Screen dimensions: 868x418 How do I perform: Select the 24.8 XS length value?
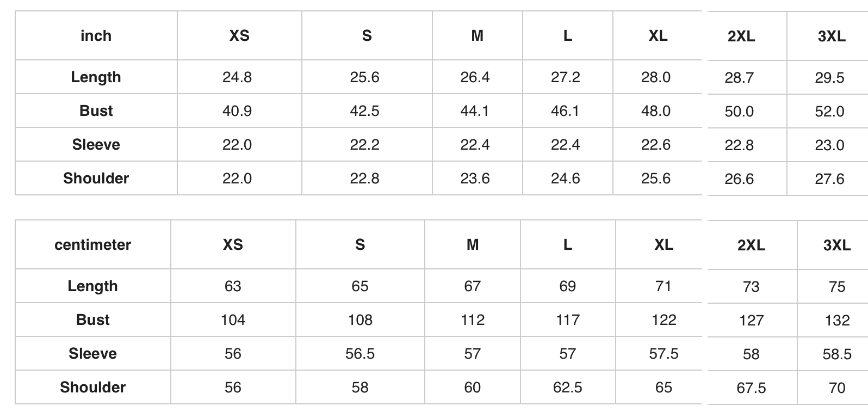click(x=237, y=77)
